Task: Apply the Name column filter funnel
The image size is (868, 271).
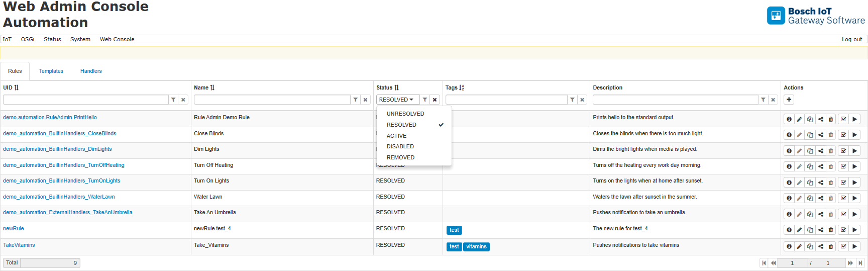Action: 355,100
